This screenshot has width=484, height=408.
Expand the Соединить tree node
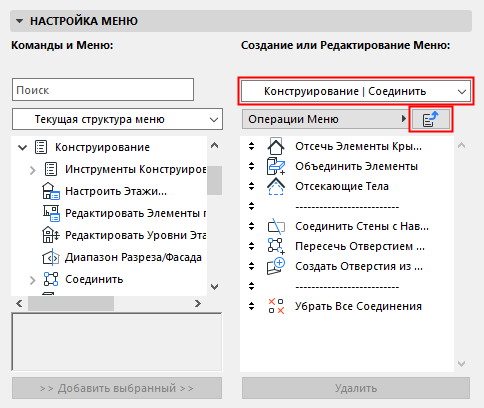[x=32, y=280]
